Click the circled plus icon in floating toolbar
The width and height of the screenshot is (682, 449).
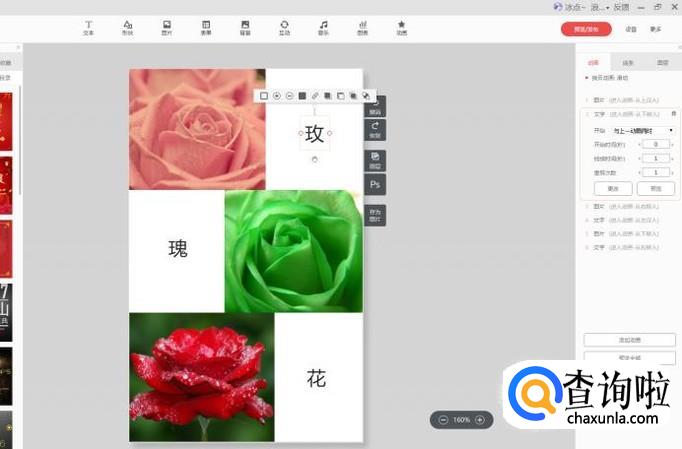277,96
